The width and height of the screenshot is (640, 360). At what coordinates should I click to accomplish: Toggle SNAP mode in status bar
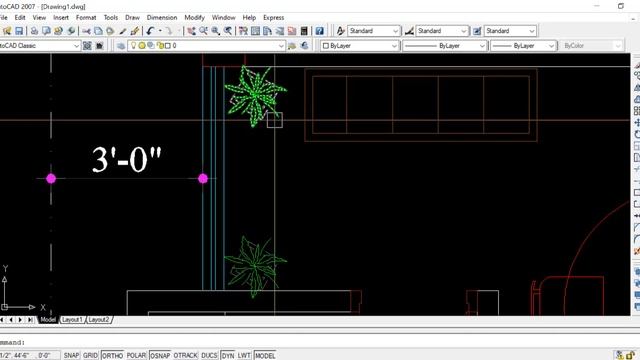(71, 356)
